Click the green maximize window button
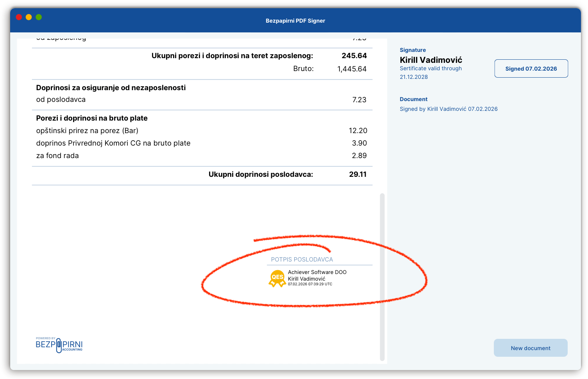 [x=39, y=17]
